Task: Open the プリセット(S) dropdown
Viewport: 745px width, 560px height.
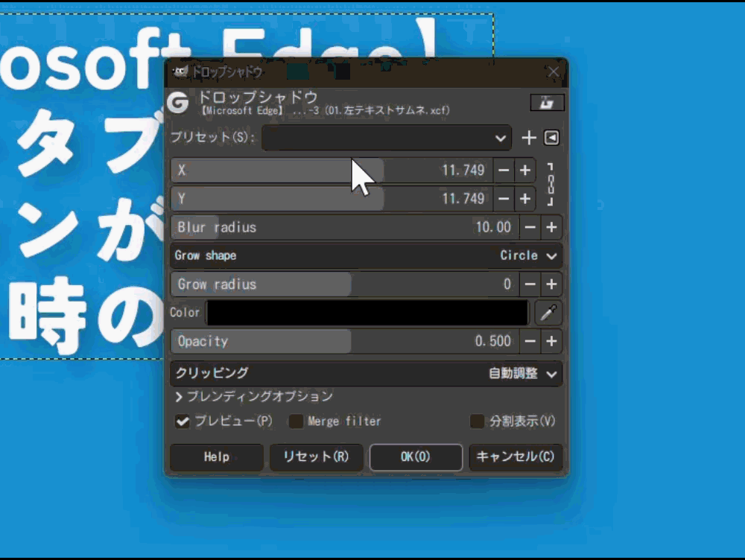Action: [387, 139]
